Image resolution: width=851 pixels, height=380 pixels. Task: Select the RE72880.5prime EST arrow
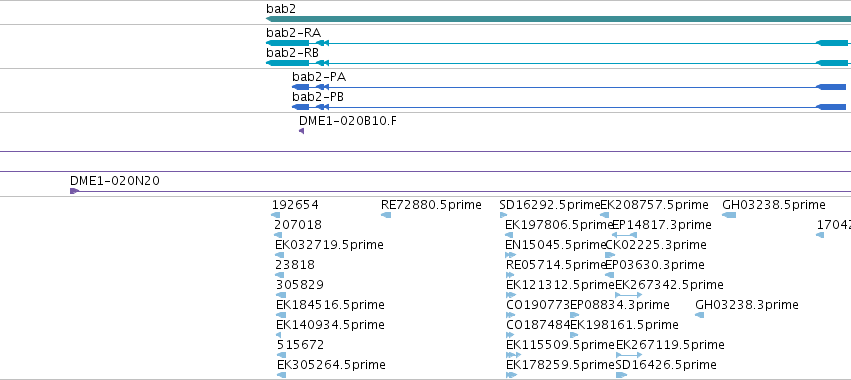coord(386,215)
